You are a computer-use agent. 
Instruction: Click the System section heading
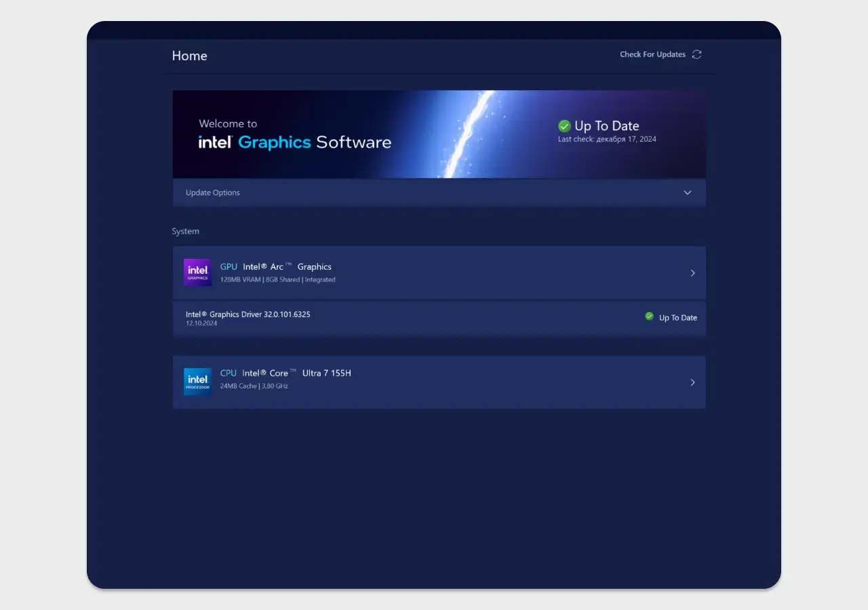point(186,231)
